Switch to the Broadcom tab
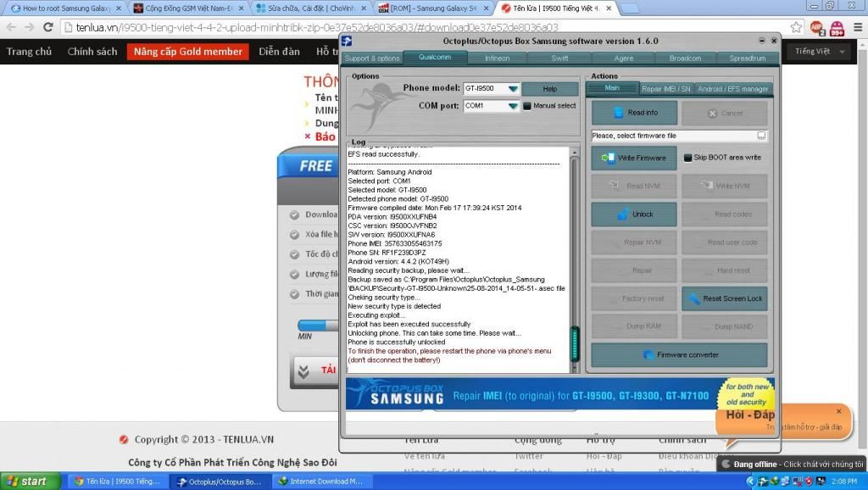The image size is (868, 490). click(685, 58)
